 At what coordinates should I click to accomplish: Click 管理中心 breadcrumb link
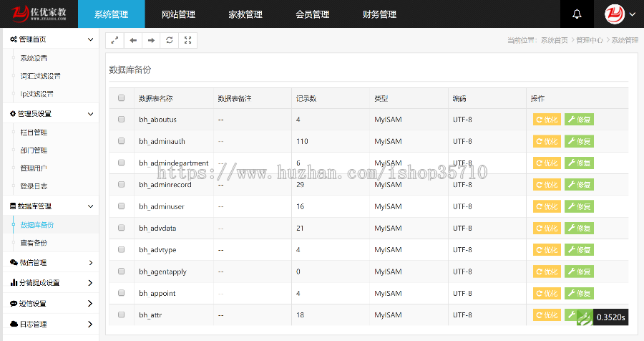pos(590,40)
